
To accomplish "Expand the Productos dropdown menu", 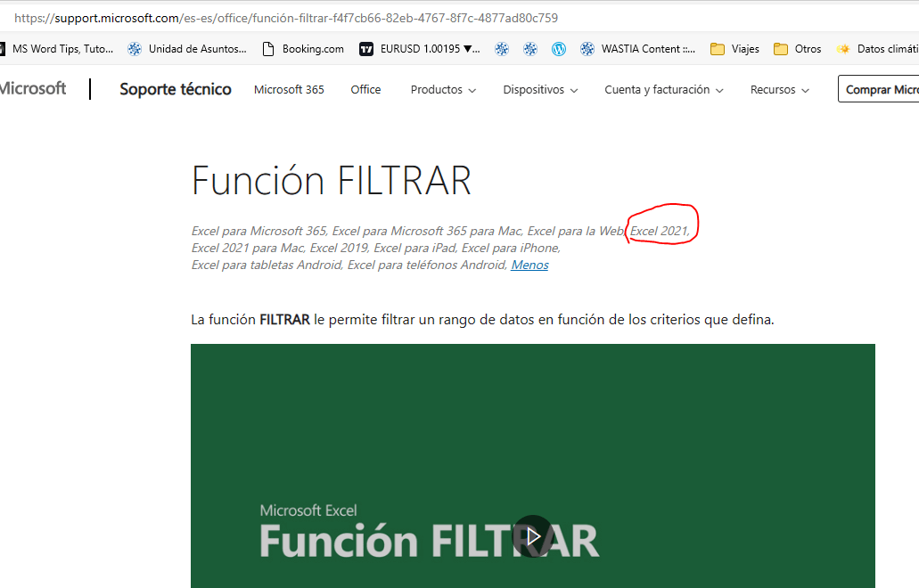I will 443,90.
